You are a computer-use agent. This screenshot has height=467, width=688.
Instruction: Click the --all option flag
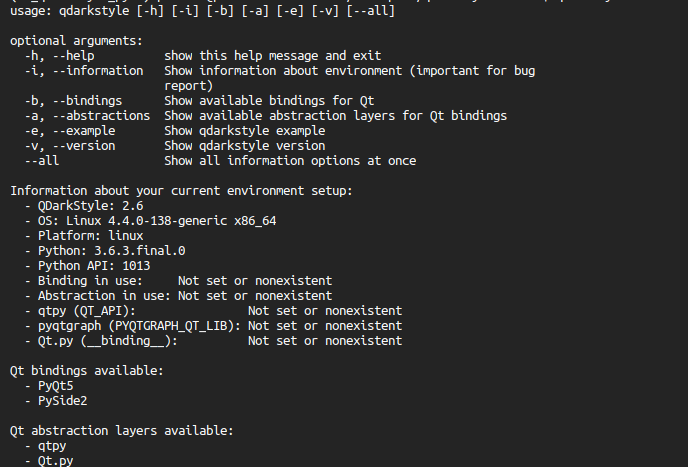click(x=42, y=161)
